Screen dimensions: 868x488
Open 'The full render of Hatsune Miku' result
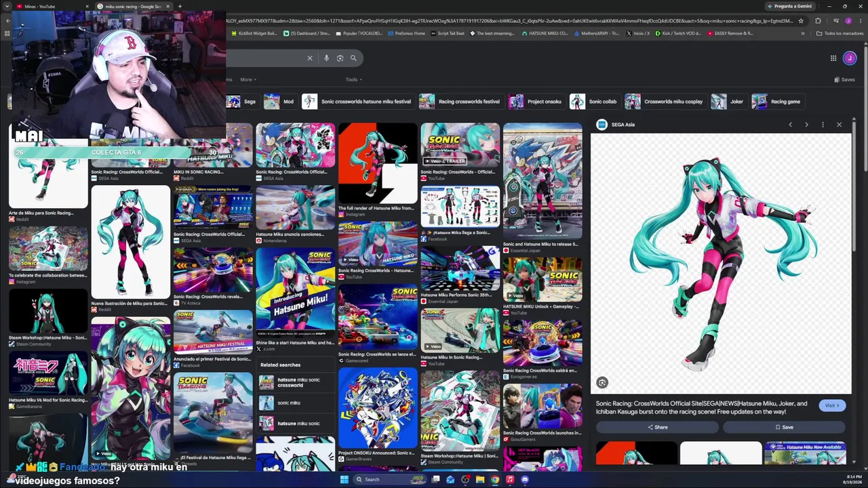378,163
